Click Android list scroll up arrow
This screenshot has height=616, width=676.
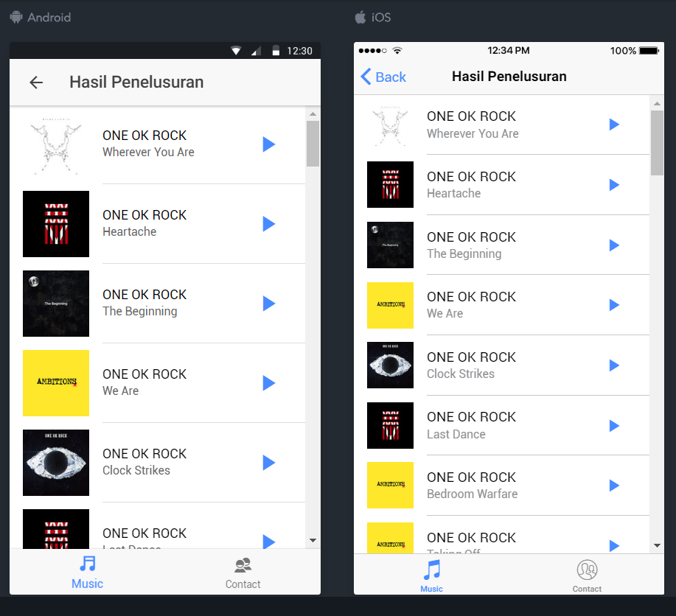click(x=313, y=113)
